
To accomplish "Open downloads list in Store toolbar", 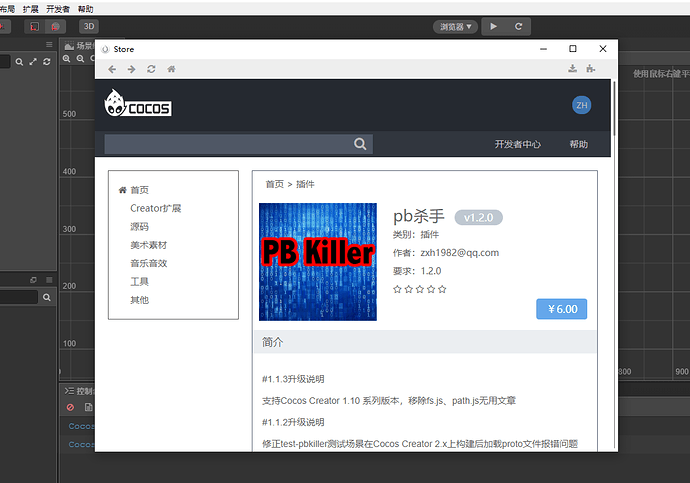I will (x=573, y=68).
